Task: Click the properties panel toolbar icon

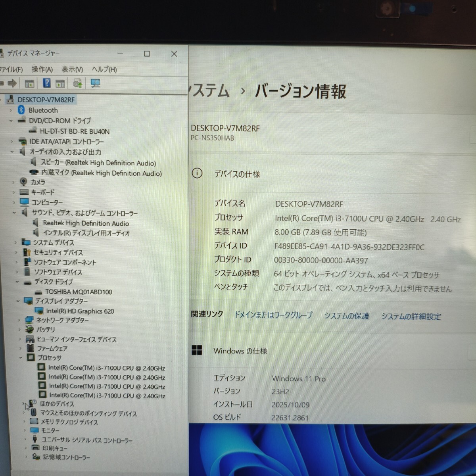Action: (x=60, y=83)
